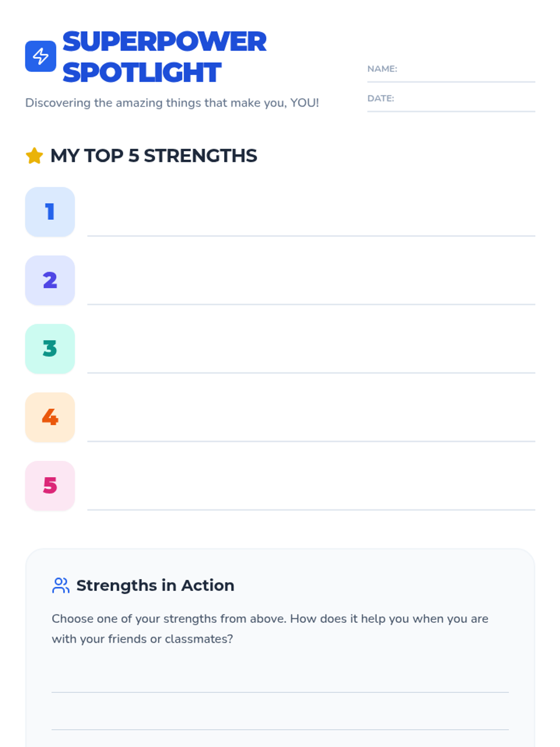Select the pink number 5 badge
Viewport: 560px width, 747px height.
pyautogui.click(x=50, y=486)
